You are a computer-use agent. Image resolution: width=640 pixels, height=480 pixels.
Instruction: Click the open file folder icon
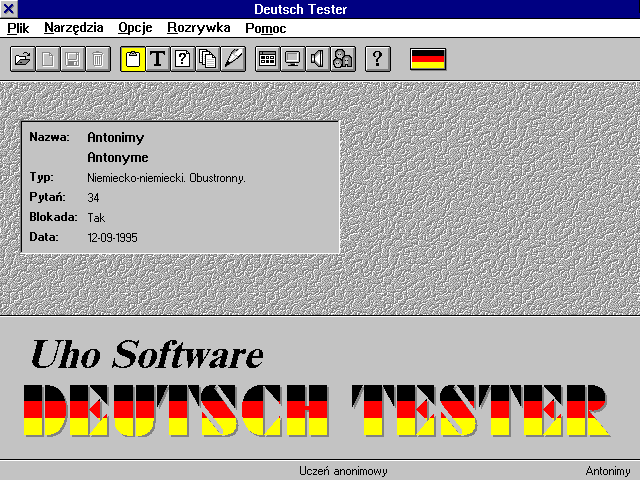tap(22, 59)
